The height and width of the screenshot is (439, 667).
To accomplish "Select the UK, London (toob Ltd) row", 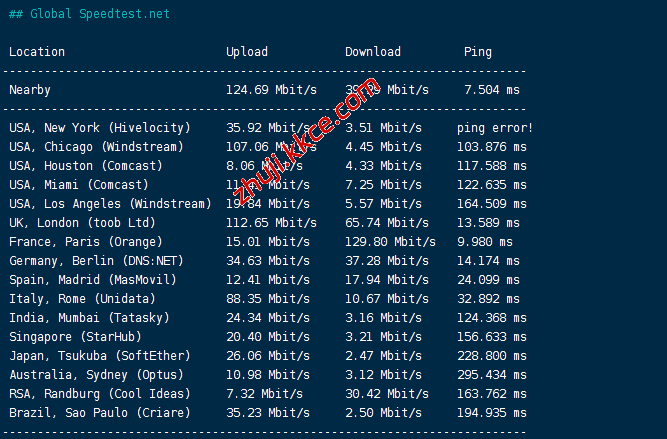I will pos(82,223).
